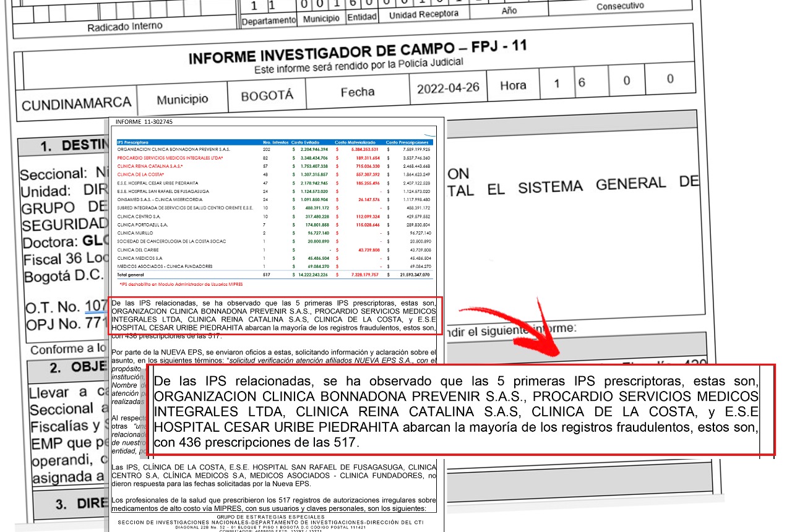Click prescriptions cost '7.589.199.925'
The image size is (792, 532).
click(415, 150)
